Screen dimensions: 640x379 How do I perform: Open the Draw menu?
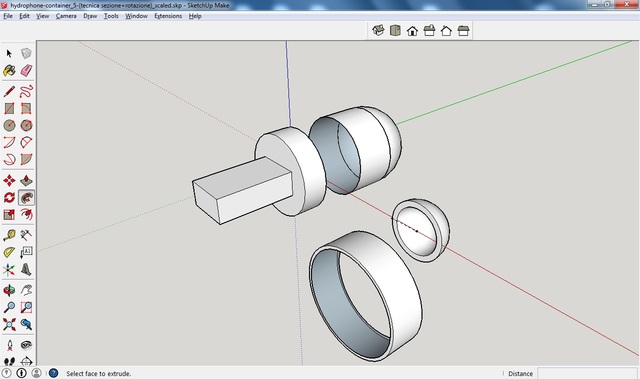[90, 16]
